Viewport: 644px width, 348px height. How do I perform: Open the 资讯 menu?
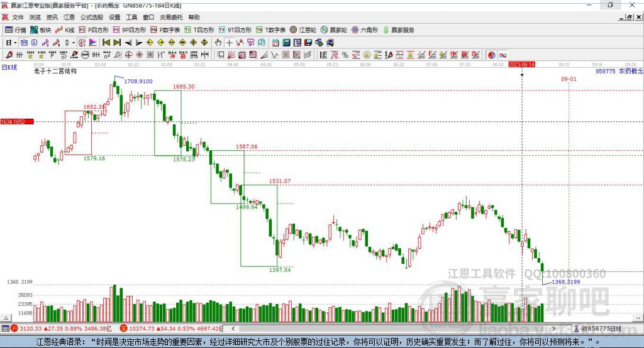click(52, 17)
